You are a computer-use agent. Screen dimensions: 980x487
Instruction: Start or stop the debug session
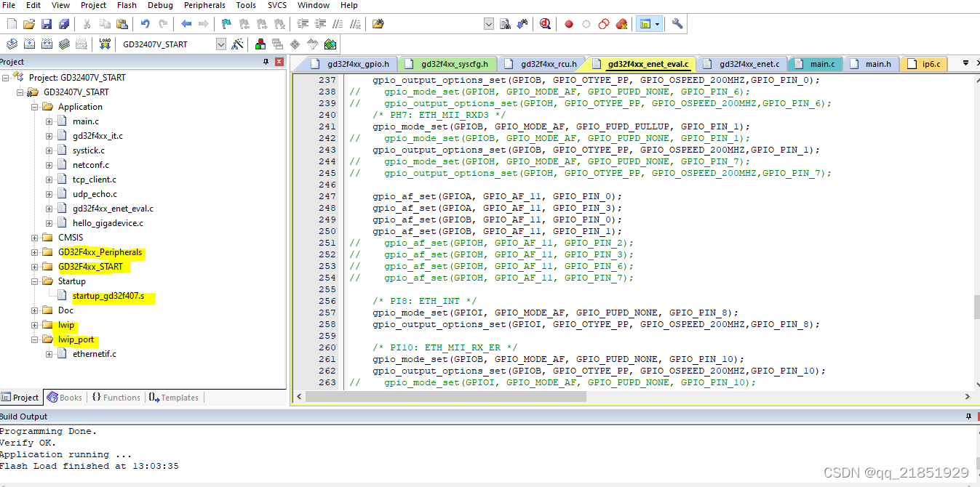coord(546,24)
